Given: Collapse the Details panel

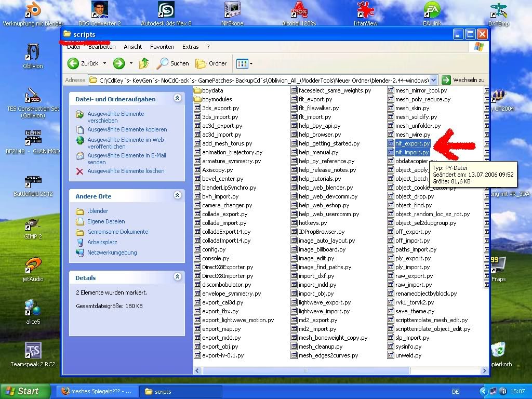Looking at the screenshot, I should coord(177,277).
